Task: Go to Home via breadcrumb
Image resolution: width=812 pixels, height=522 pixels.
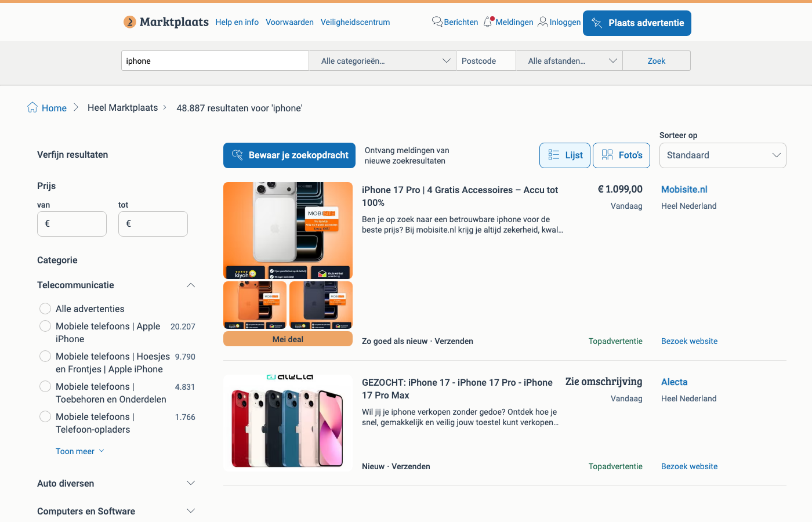Action: click(47, 108)
